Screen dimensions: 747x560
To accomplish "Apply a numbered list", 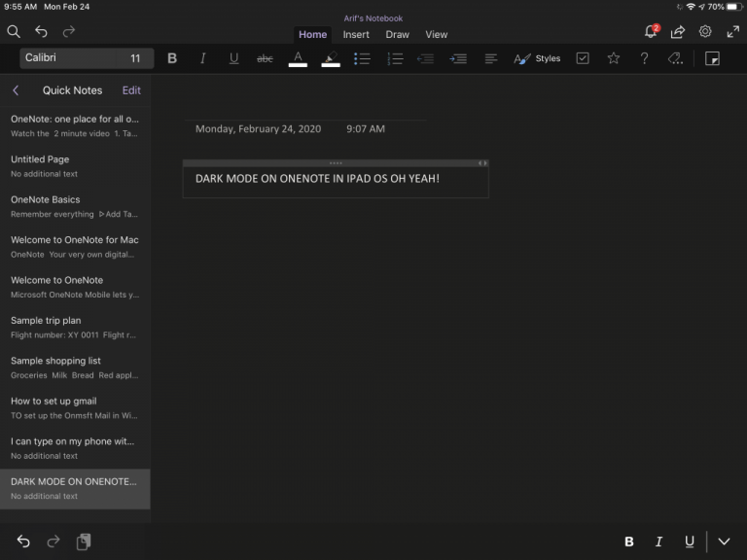I will point(395,58).
